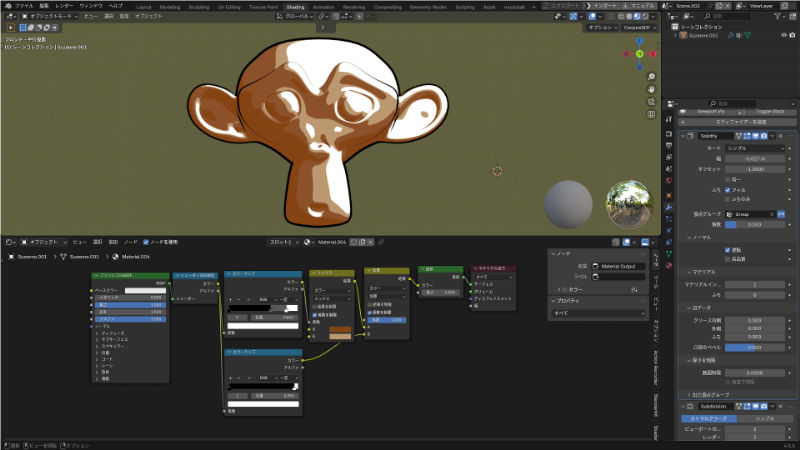Toggle the ノードを使用 checkbox
Screen dimensions: 800x450
[x=147, y=241]
